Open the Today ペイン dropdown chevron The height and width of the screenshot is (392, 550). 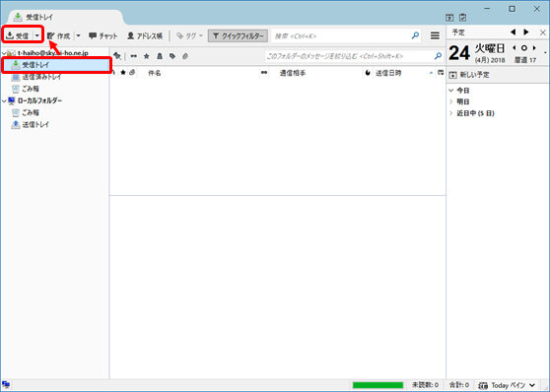pyautogui.click(x=532, y=385)
